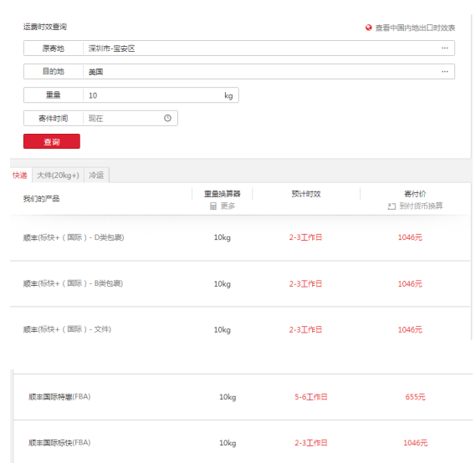
Task: Click 2-3工作日 in D类包裹 row
Action: [x=305, y=237]
